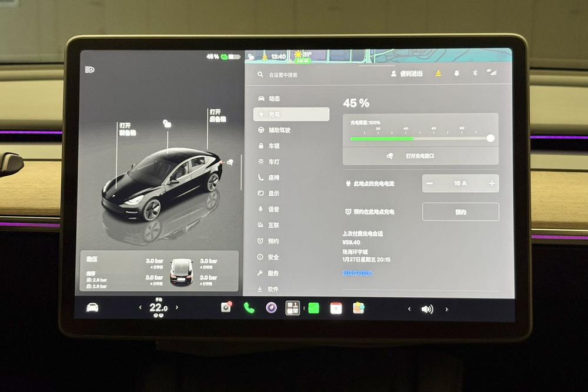
Task: Open the 显示 display menu
Action: click(292, 193)
